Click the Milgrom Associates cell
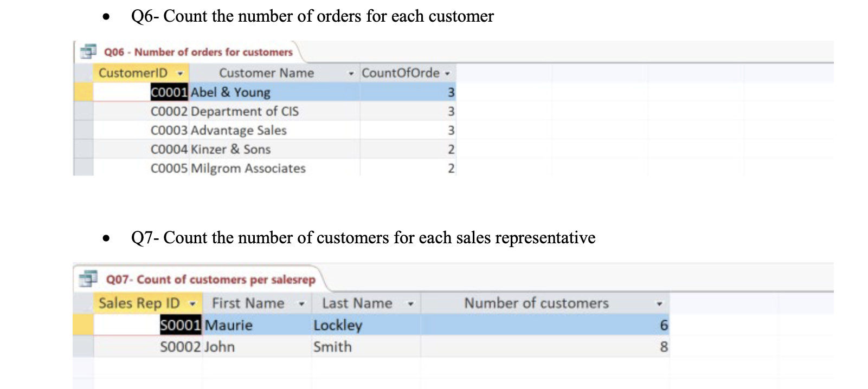 (274, 168)
